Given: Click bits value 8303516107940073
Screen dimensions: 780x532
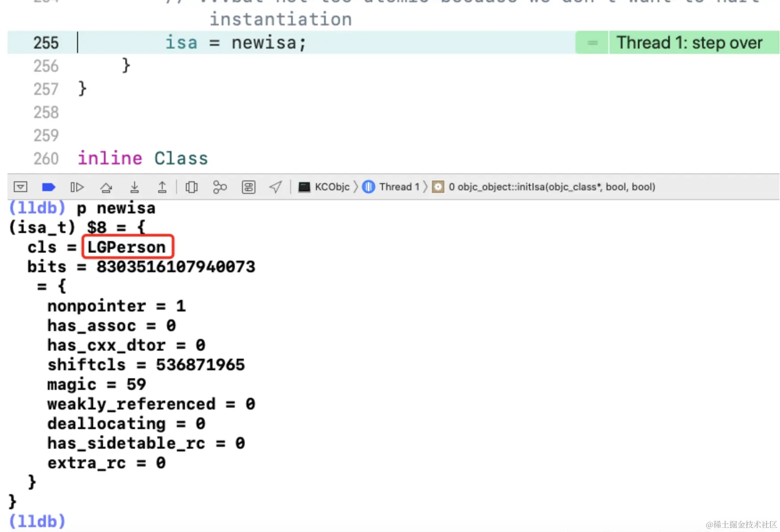Looking at the screenshot, I should tap(176, 266).
